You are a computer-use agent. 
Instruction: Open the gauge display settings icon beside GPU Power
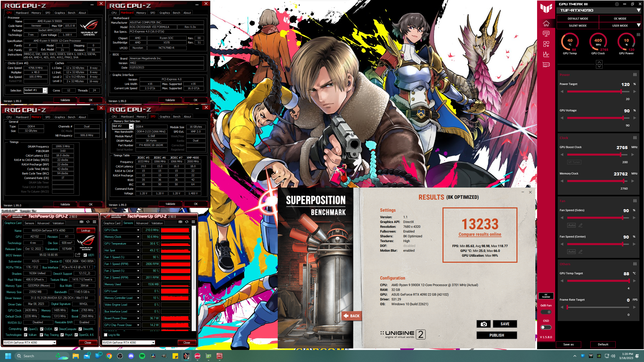coord(638,35)
